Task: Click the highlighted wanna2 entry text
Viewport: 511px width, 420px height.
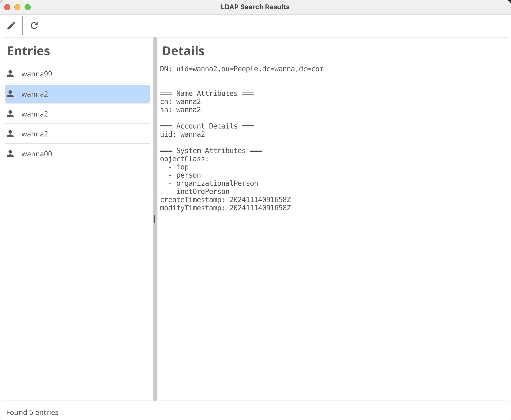Action: [35, 94]
